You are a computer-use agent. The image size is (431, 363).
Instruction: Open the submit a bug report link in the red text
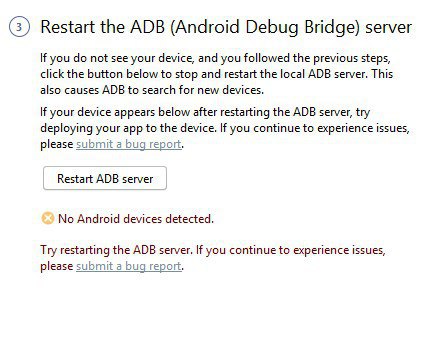129,266
